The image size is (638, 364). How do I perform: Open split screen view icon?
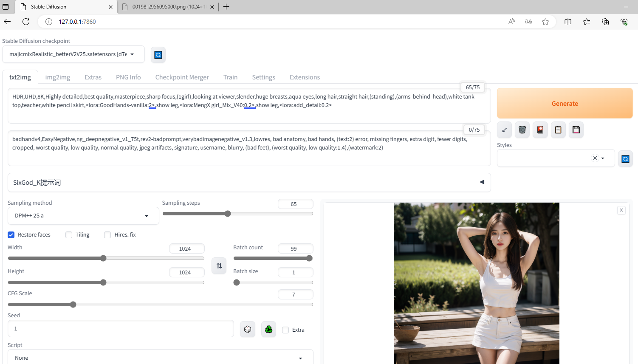[568, 22]
